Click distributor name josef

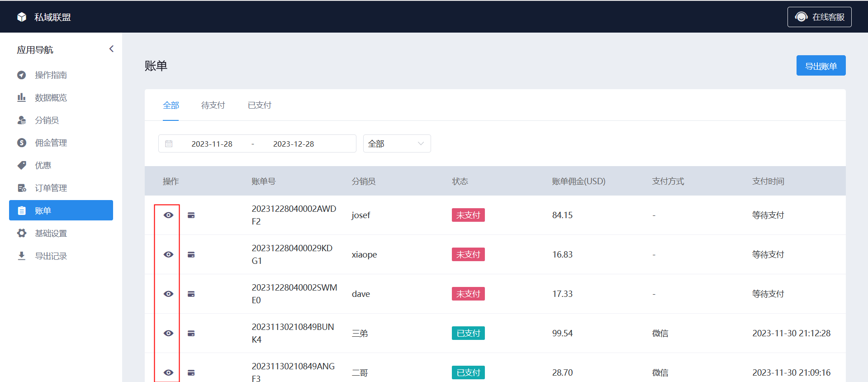click(x=361, y=215)
